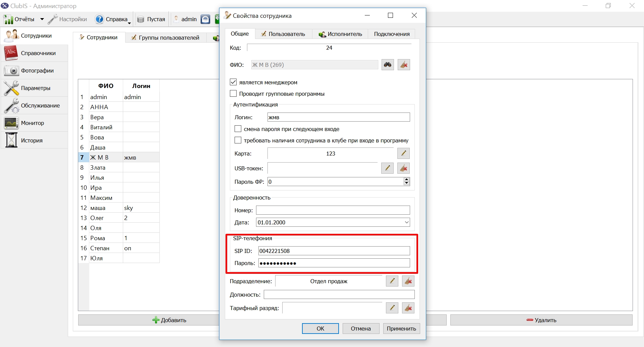Clear the USB-токен with its eraser icon
Image resolution: width=644 pixels, height=347 pixels.
click(403, 168)
